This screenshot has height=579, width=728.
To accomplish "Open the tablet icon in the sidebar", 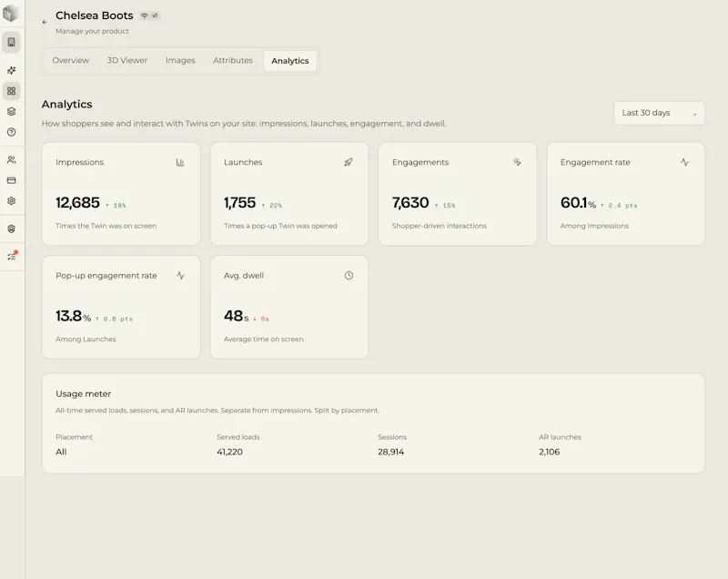I will point(12,42).
